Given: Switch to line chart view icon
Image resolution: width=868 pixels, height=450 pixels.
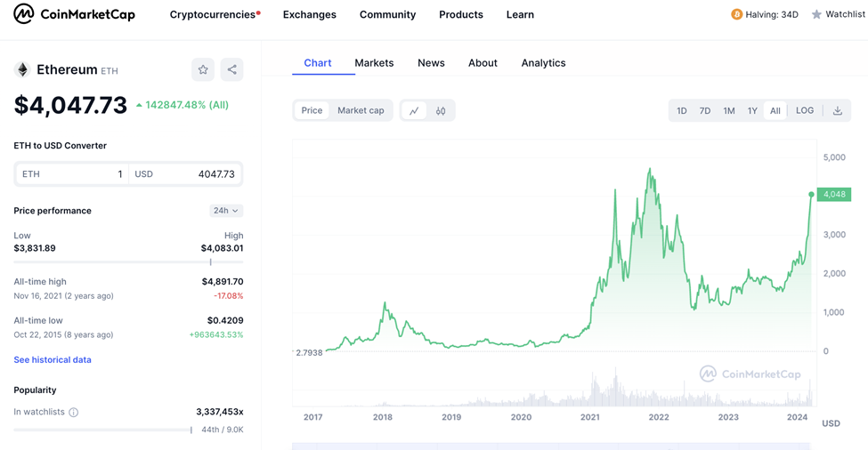Looking at the screenshot, I should point(414,110).
